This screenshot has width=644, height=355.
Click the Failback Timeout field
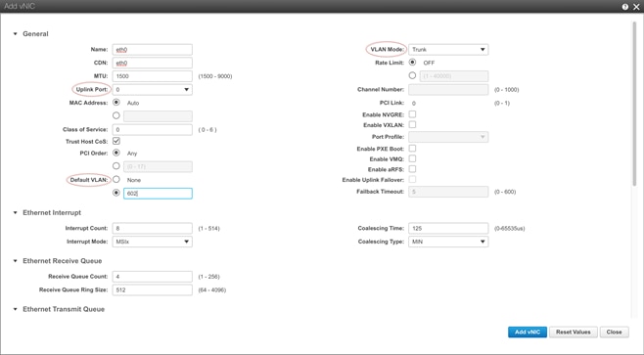pos(448,192)
